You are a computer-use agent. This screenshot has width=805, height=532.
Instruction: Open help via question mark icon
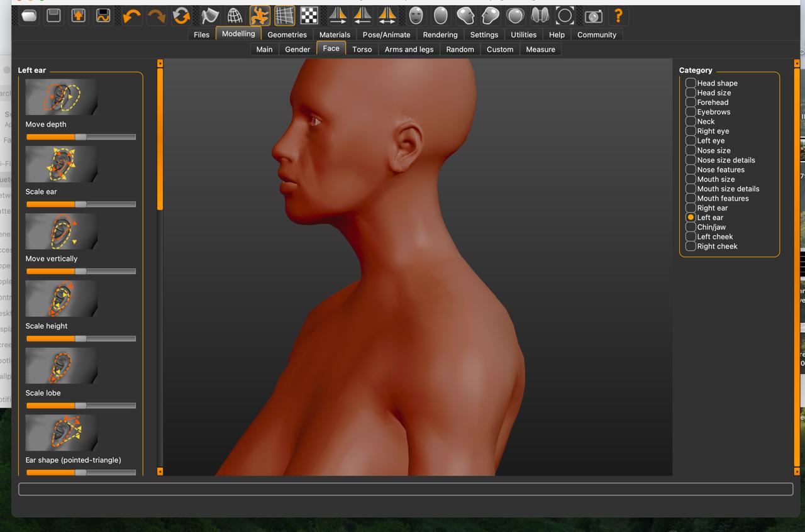[x=618, y=16]
